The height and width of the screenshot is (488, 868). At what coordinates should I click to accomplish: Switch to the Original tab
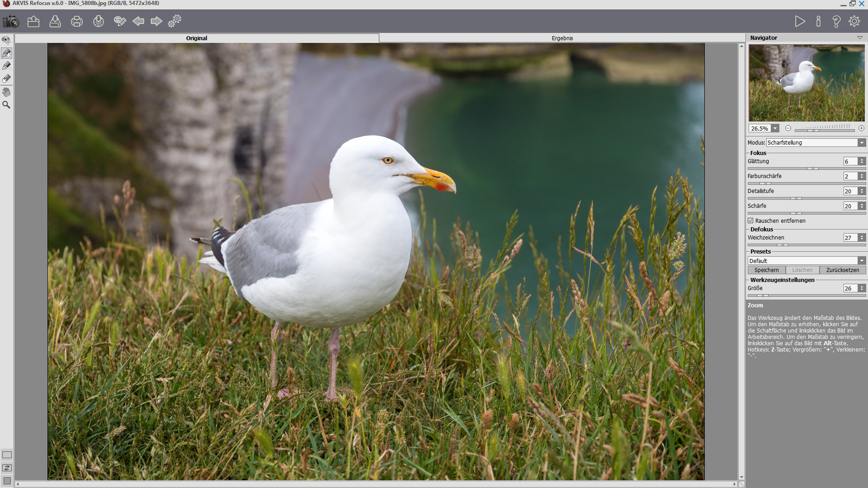(x=197, y=38)
